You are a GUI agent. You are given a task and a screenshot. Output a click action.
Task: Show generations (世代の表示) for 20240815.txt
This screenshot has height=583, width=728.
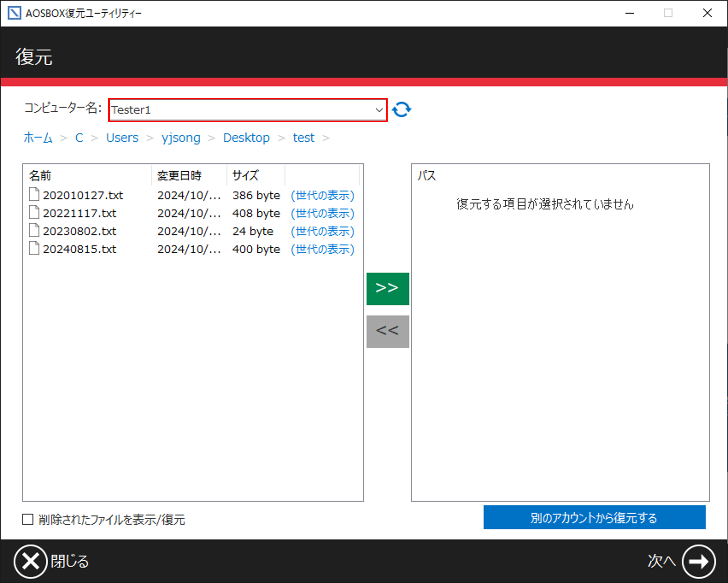pyautogui.click(x=323, y=249)
